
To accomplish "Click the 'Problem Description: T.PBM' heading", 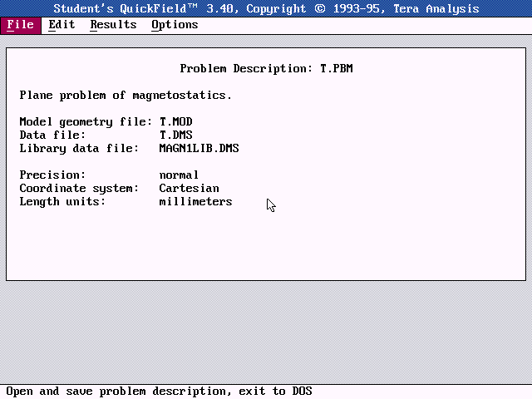I will tap(266, 68).
